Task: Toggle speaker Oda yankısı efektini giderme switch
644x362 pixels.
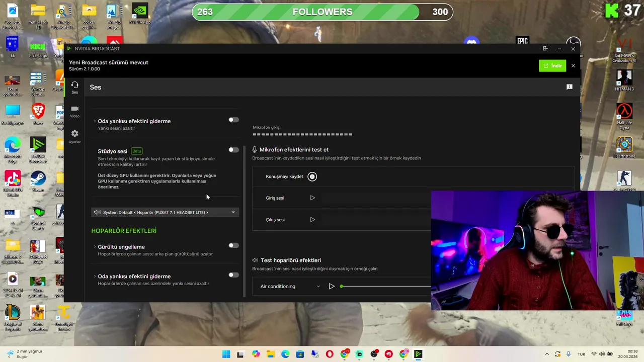Action: click(x=233, y=275)
